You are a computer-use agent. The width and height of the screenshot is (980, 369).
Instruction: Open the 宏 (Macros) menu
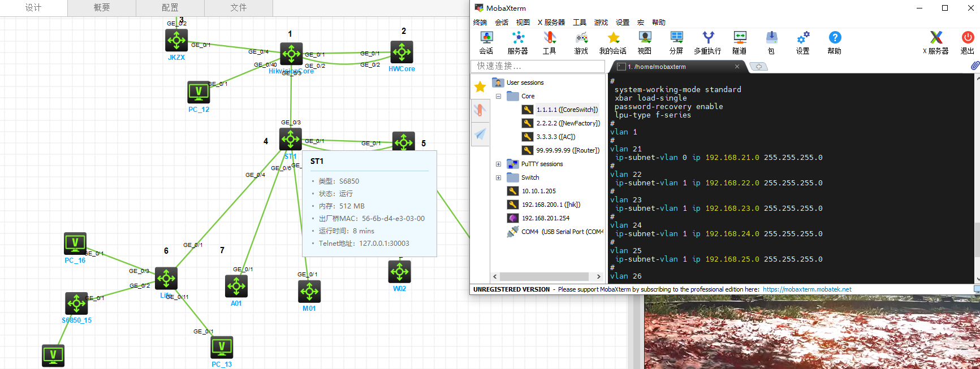[640, 23]
